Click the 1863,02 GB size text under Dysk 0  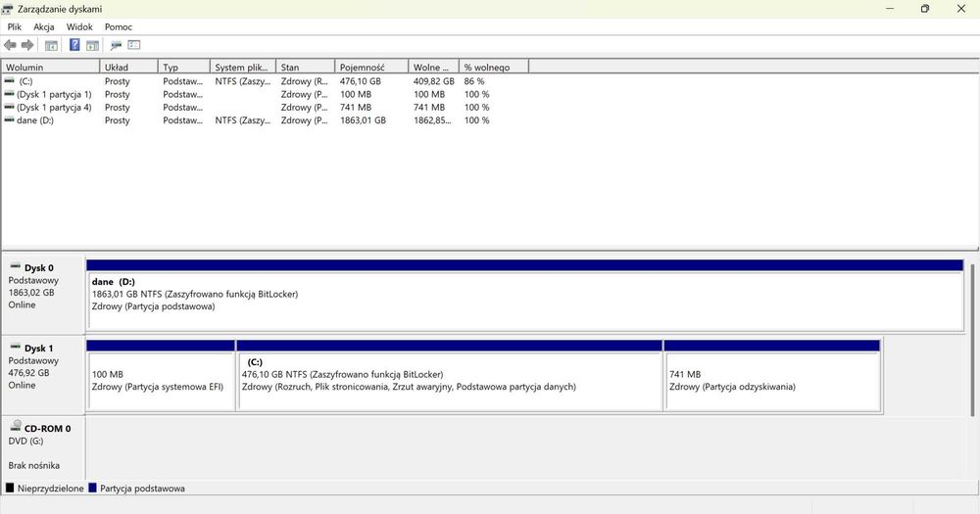[31, 293]
